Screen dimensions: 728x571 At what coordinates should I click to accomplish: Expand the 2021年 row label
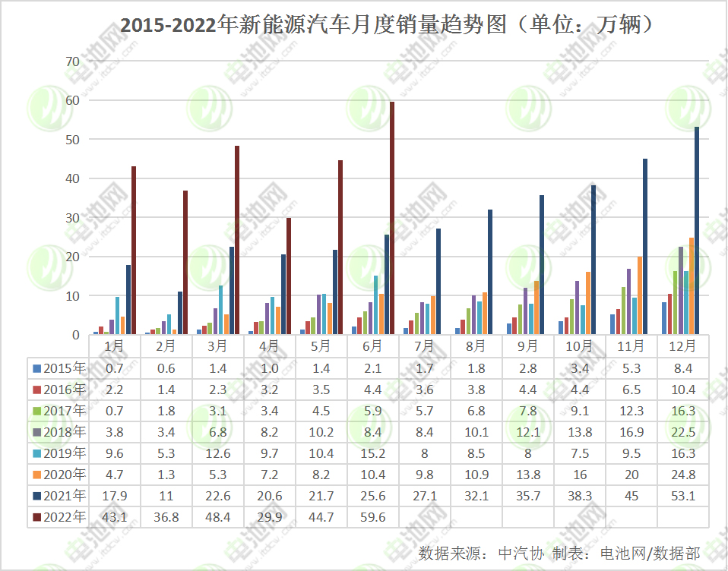coord(65,495)
